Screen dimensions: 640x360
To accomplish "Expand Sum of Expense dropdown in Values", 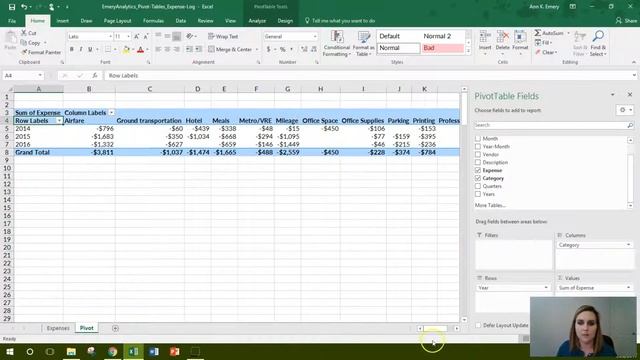I will pyautogui.click(x=628, y=288).
